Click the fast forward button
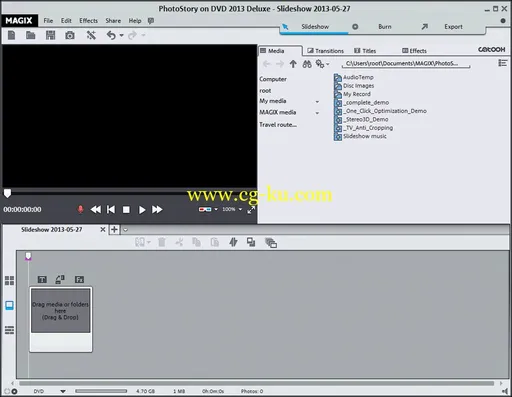Image resolution: width=512 pixels, height=397 pixels. click(x=157, y=209)
